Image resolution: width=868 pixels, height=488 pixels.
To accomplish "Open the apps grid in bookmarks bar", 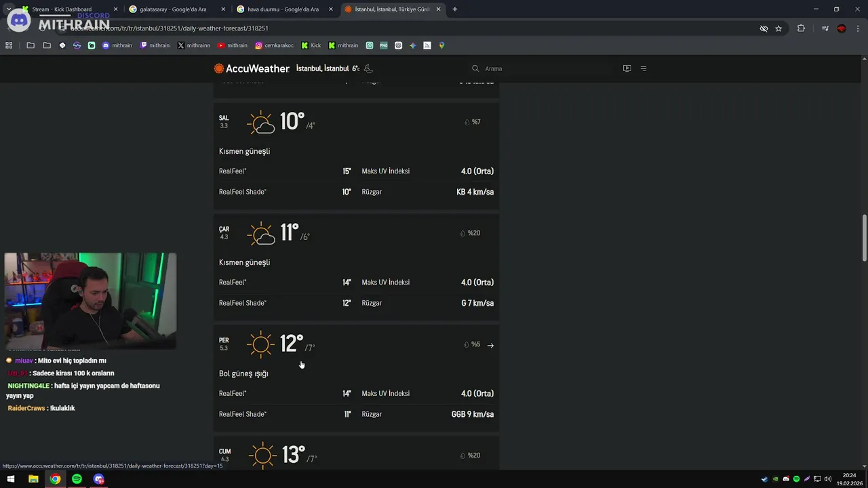I will (9, 45).
